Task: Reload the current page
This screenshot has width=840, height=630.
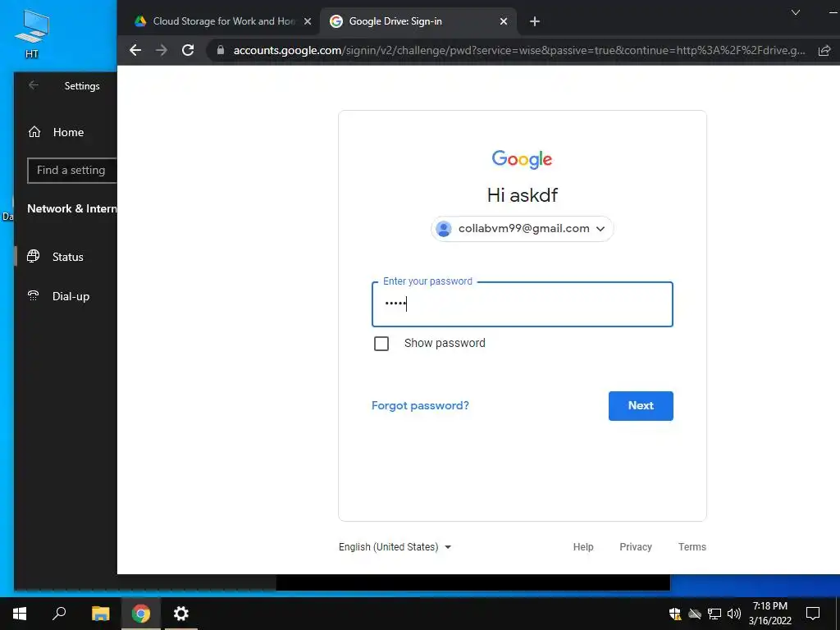Action: pyautogui.click(x=188, y=50)
